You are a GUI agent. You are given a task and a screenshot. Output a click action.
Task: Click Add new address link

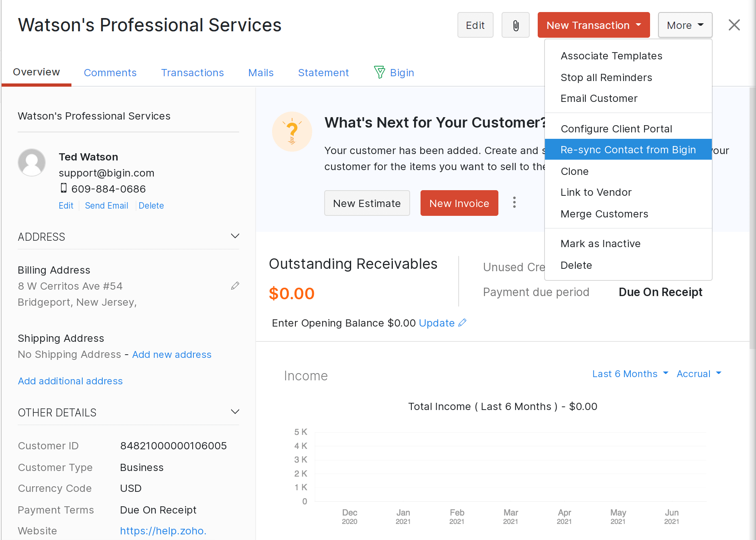coord(172,355)
